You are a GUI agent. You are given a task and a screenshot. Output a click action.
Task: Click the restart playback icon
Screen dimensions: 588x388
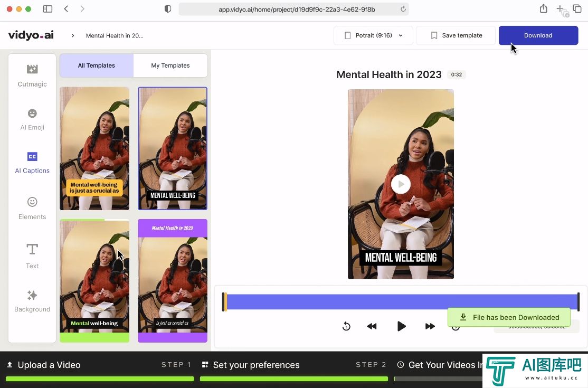tap(346, 326)
